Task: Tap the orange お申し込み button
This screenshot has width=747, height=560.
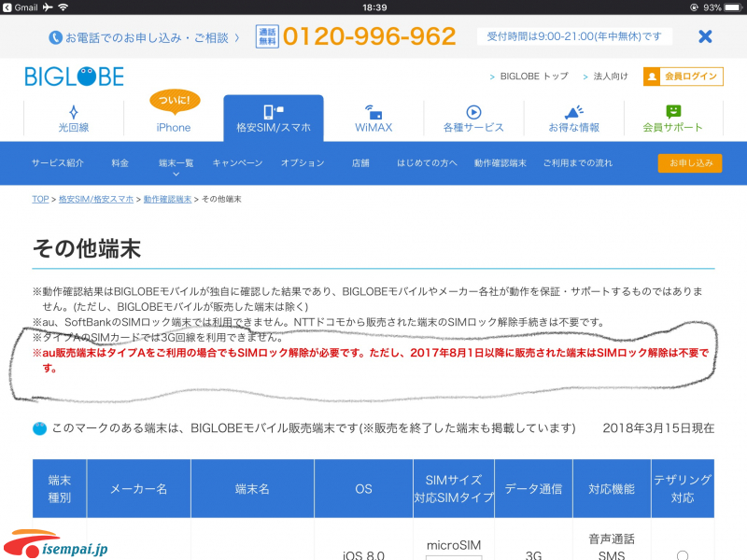Action: pyautogui.click(x=690, y=162)
